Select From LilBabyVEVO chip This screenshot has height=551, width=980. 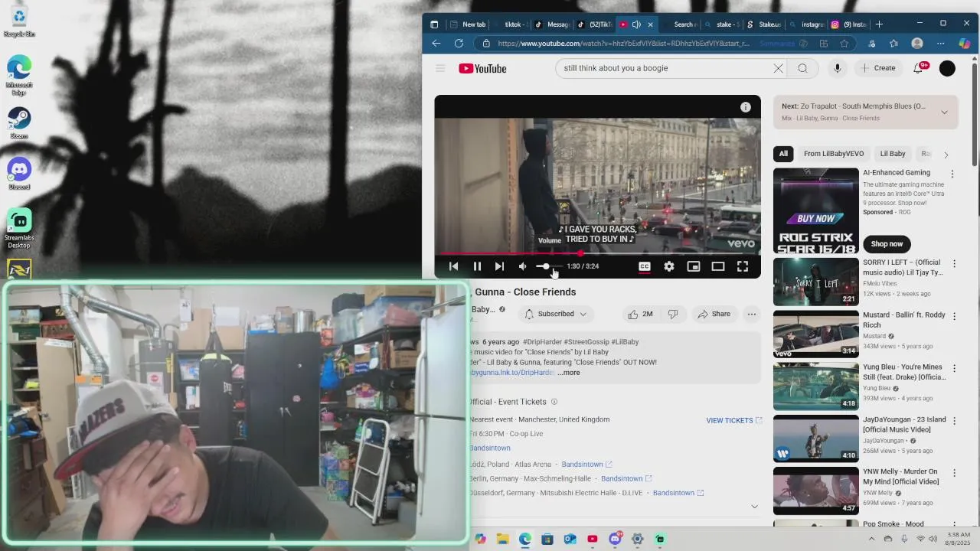point(834,154)
